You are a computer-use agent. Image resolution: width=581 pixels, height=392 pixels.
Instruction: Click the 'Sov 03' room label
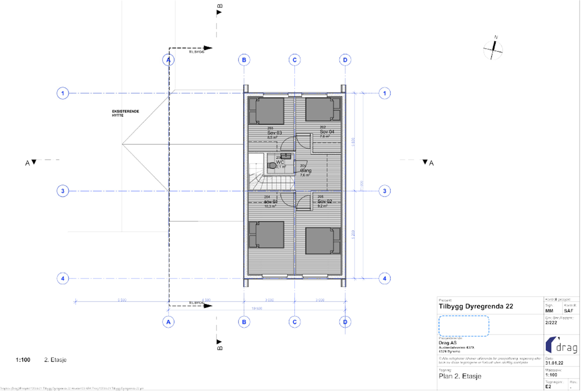[x=275, y=133]
